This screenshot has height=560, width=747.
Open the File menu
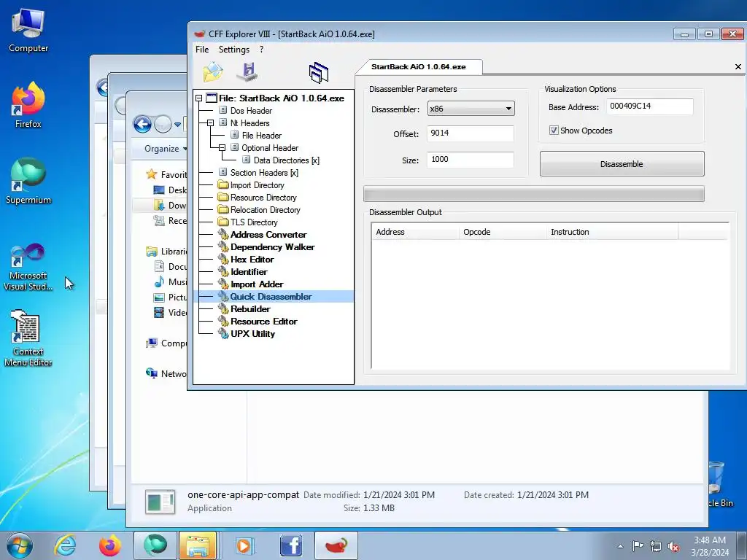(x=202, y=49)
